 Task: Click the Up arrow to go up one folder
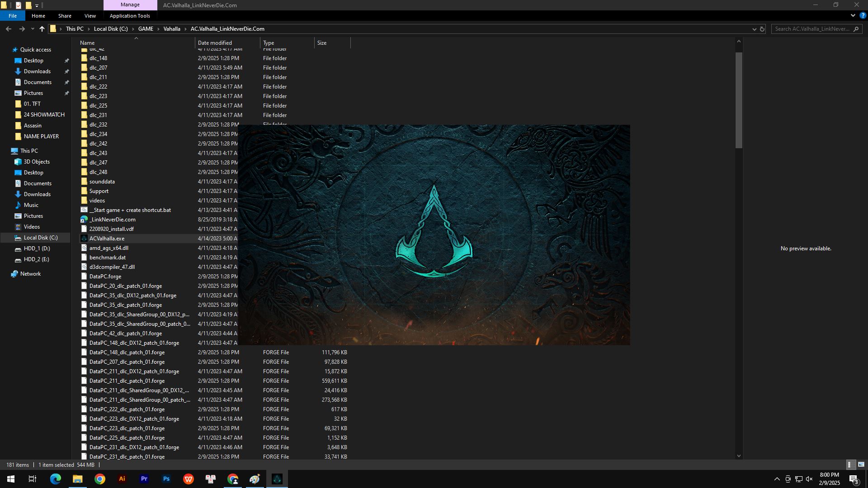[42, 28]
